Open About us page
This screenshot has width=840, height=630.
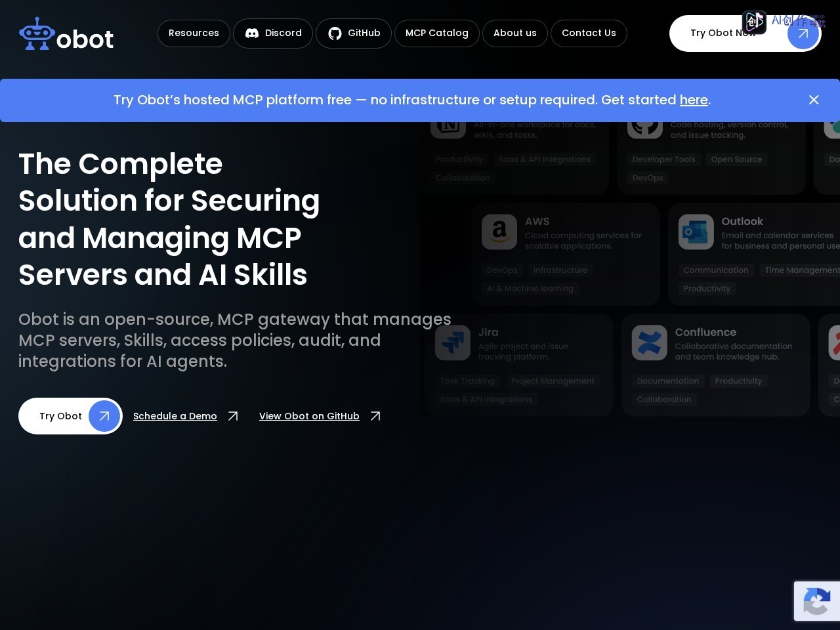pos(515,33)
